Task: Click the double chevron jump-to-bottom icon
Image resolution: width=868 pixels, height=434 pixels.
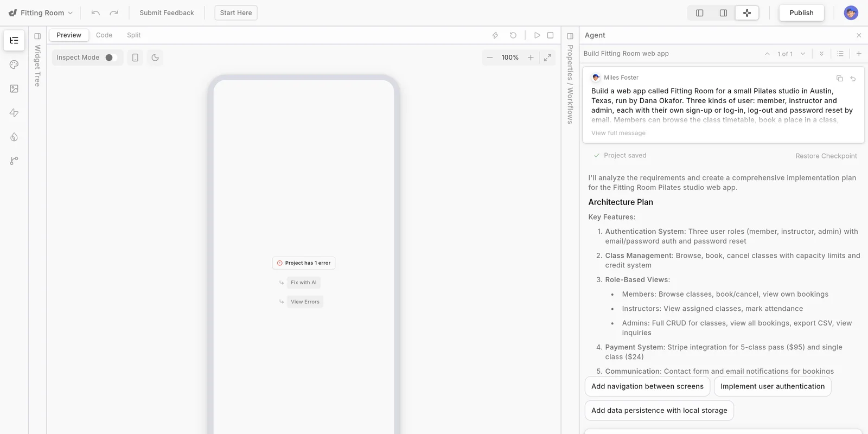Action: [x=821, y=54]
